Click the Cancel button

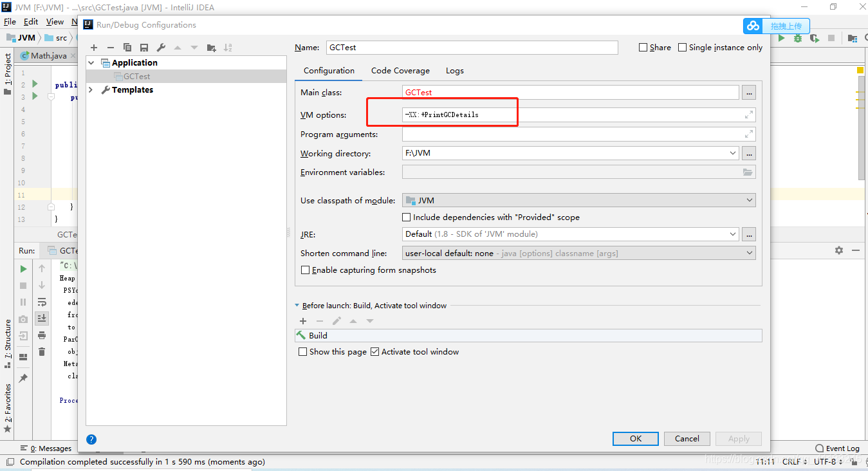coord(687,439)
